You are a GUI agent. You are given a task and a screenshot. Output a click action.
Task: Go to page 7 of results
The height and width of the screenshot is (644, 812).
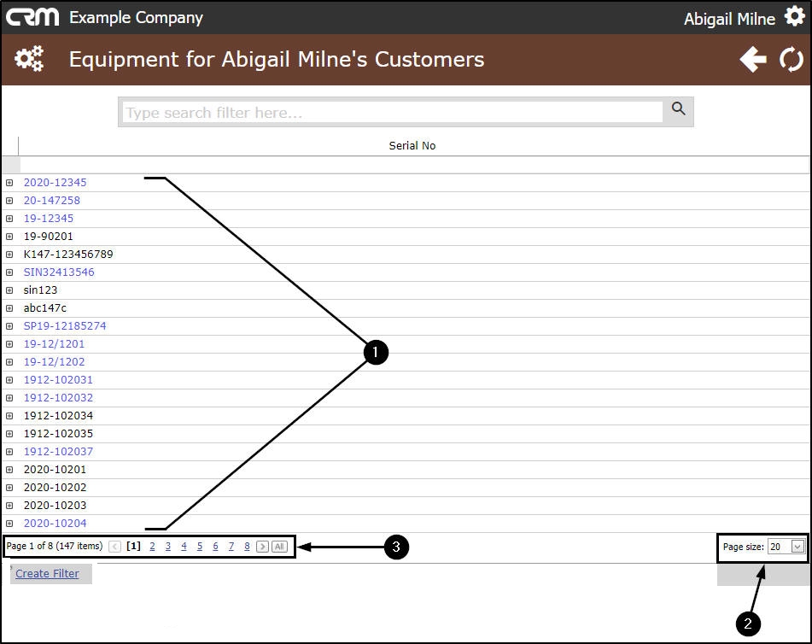click(x=231, y=546)
